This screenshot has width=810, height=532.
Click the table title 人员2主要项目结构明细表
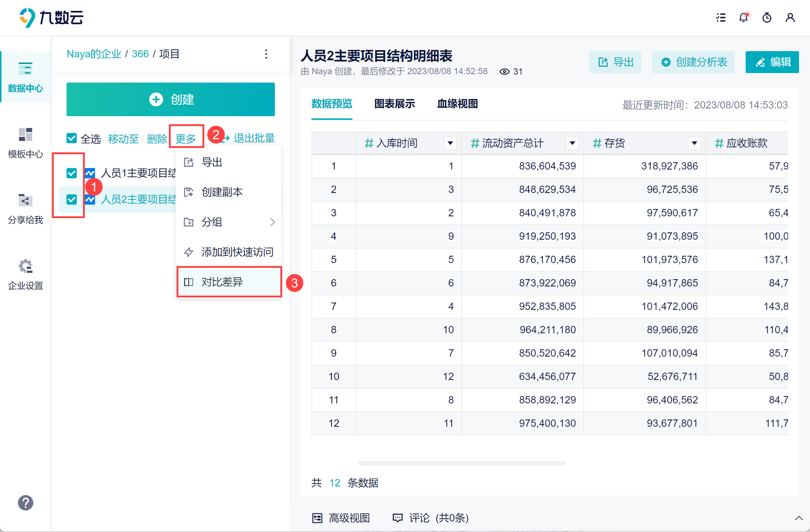click(x=376, y=56)
